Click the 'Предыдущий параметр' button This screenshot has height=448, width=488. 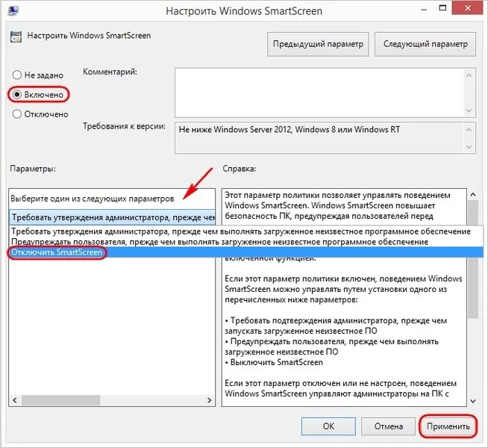tap(318, 44)
